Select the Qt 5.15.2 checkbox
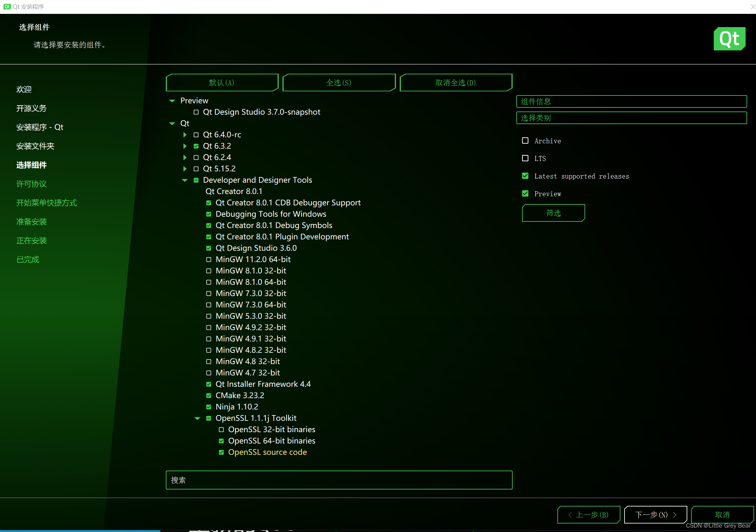This screenshot has width=756, height=532. point(196,169)
